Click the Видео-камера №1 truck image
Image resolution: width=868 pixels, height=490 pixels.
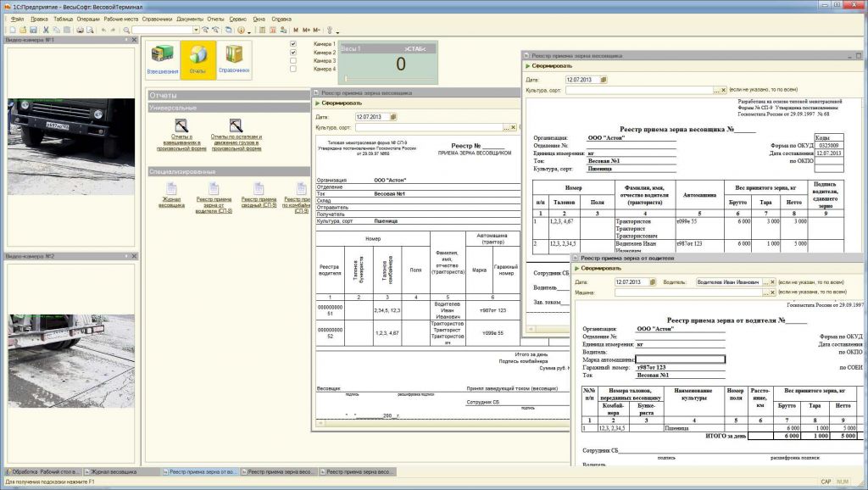[71, 147]
